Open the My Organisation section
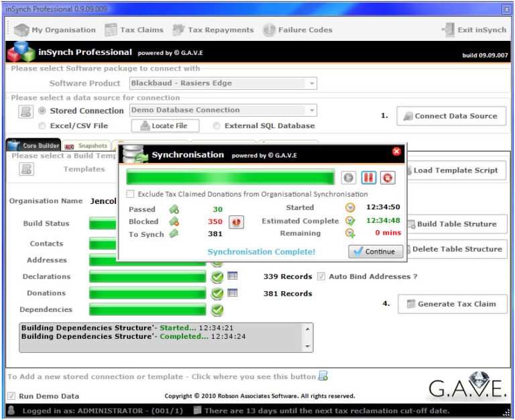515x420 pixels. (55, 30)
